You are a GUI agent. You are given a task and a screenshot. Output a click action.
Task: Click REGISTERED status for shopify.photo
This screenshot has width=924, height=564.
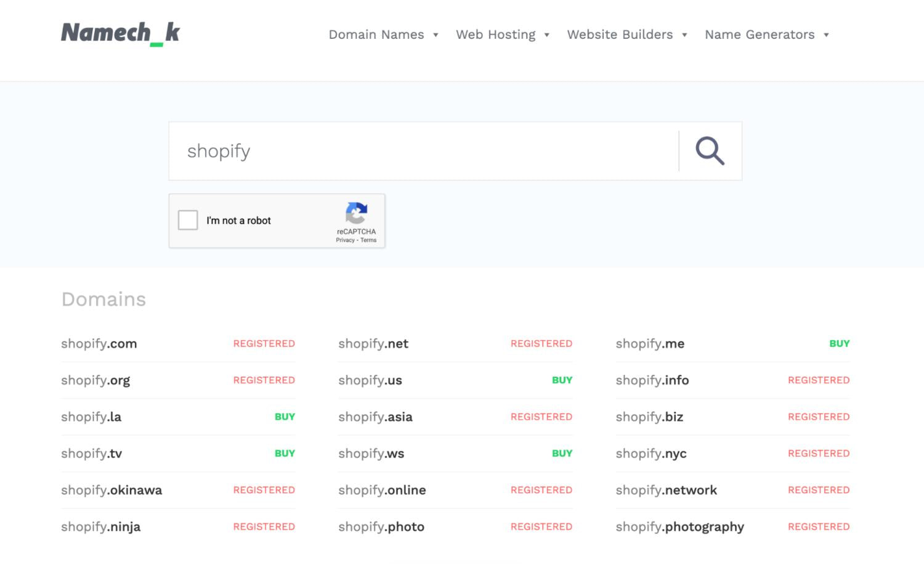pos(541,526)
